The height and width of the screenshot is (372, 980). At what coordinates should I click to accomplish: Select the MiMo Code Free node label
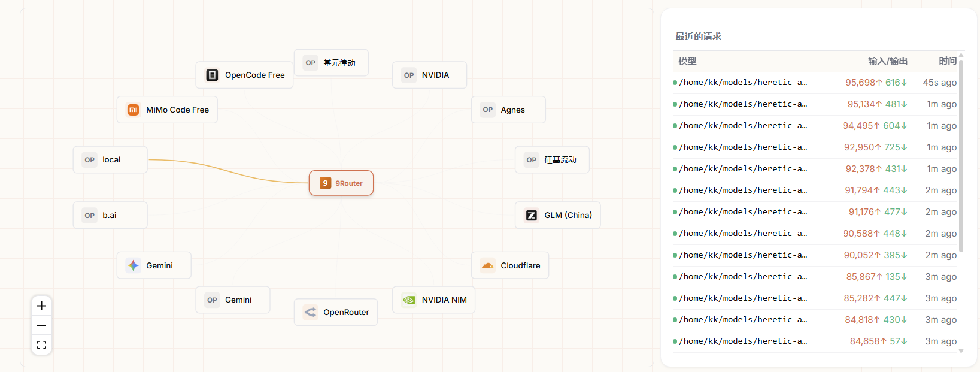[x=177, y=110]
